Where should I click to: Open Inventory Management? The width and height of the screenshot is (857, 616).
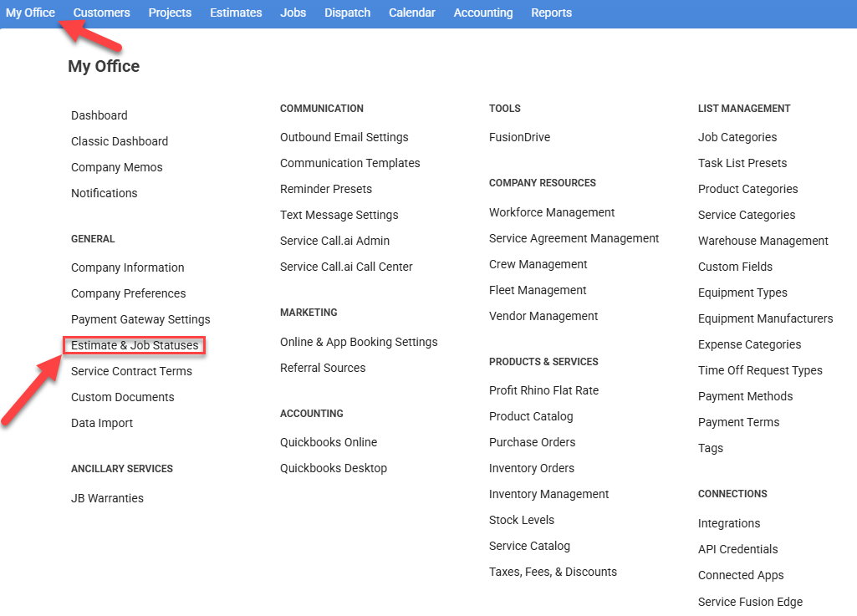coord(549,494)
